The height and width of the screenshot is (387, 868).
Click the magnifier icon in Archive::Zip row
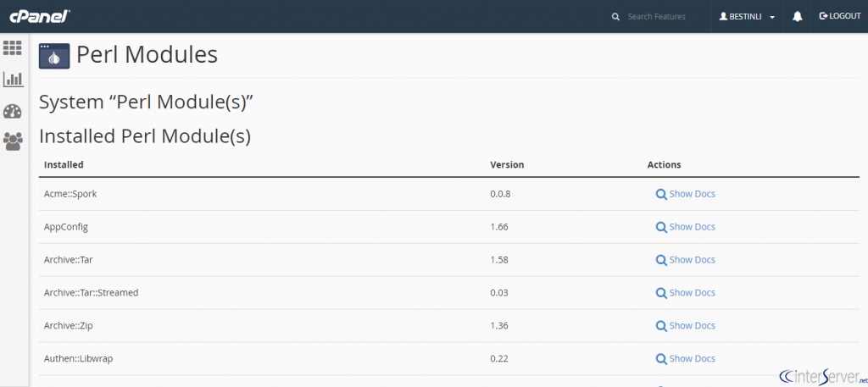(x=661, y=326)
